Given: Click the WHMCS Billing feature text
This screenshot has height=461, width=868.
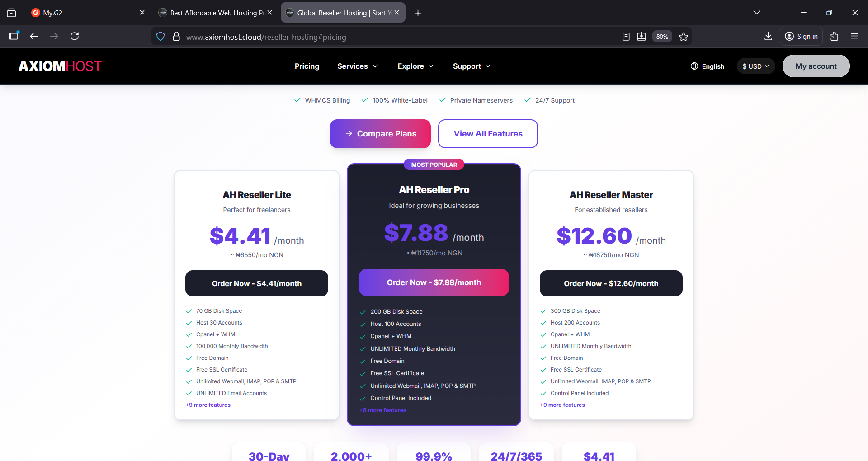Looking at the screenshot, I should coord(327,100).
